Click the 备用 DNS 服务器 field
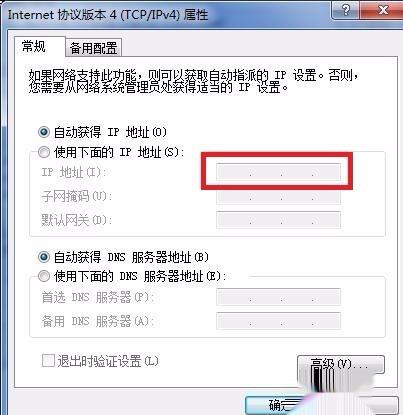Screen dimensions: 403x415 278,321
